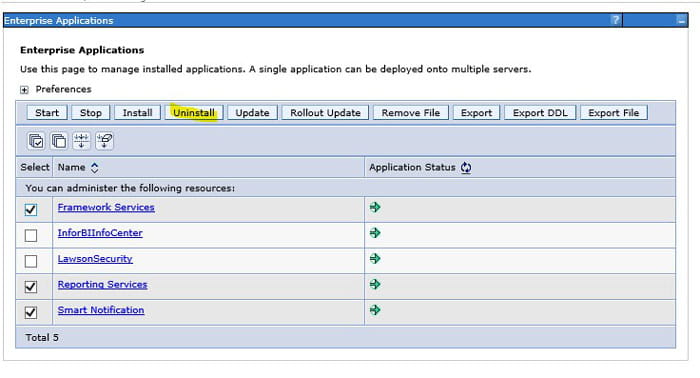700x378 pixels.
Task: Sort by Name column arrows
Action: 94,168
